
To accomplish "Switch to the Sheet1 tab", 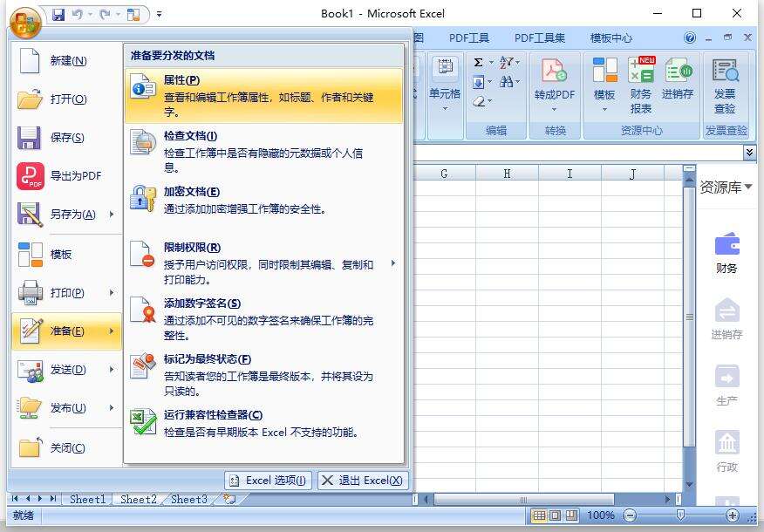I will (x=88, y=500).
